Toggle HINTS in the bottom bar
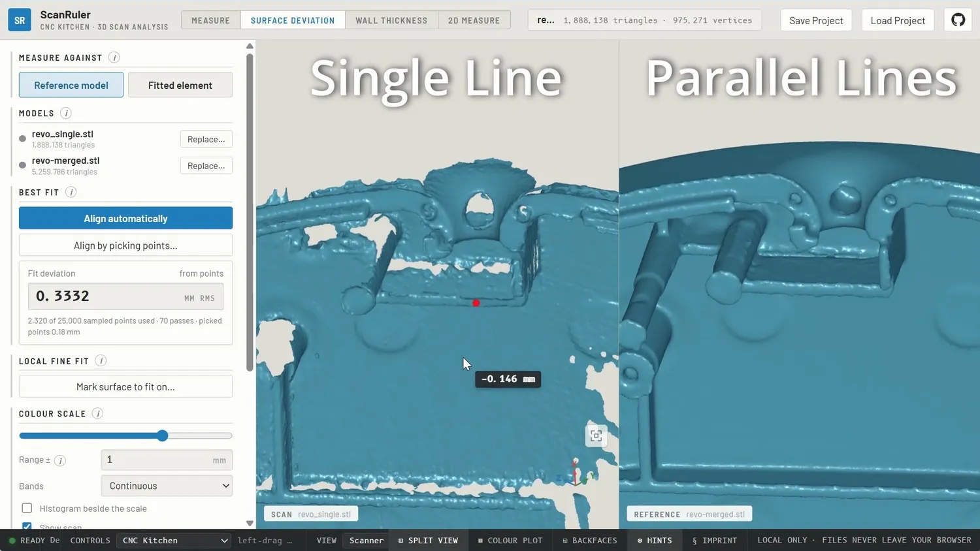This screenshot has height=551, width=980. (x=655, y=541)
